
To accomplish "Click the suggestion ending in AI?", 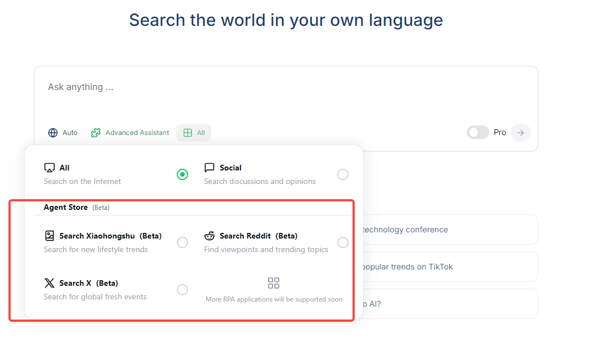I will (450, 304).
